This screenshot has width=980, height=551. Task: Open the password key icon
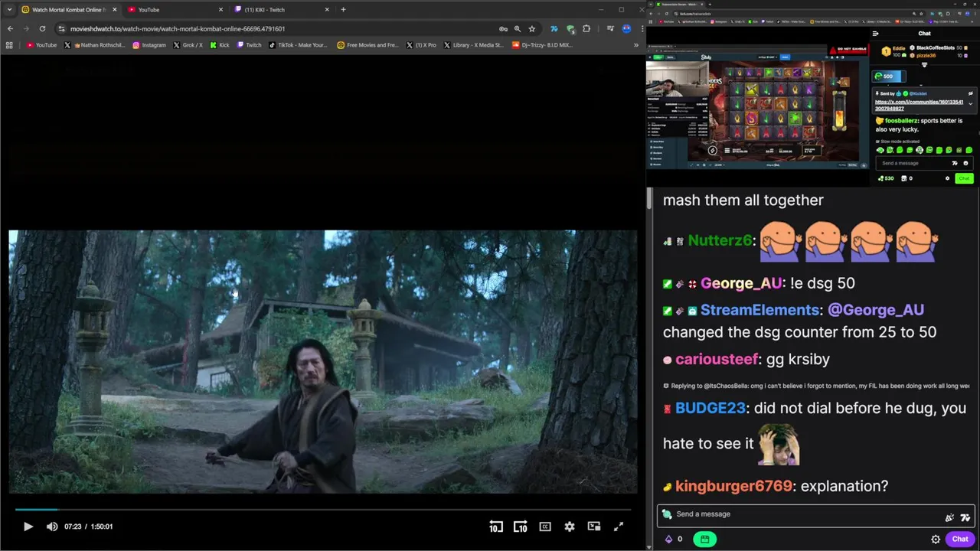pyautogui.click(x=503, y=29)
